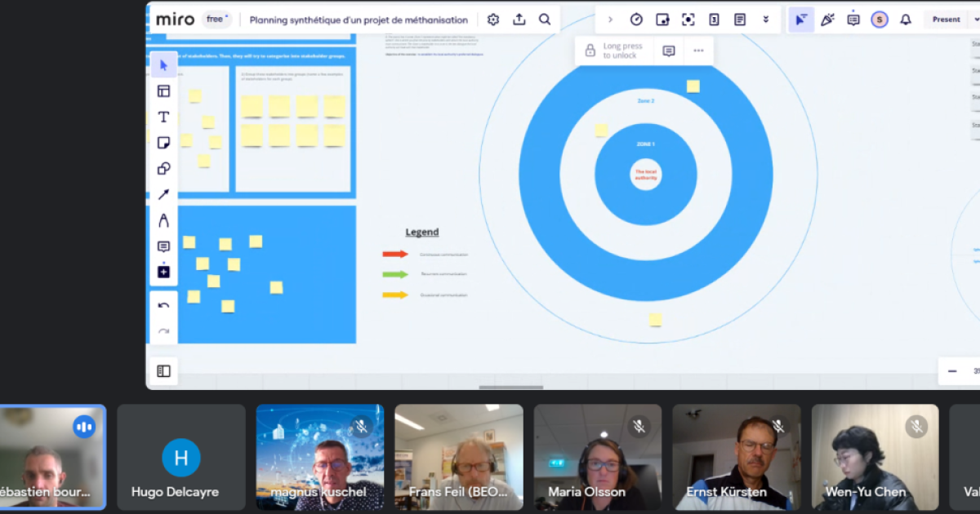Click the board title Planning synthétique
Screen dimensions: 980x514
point(359,20)
